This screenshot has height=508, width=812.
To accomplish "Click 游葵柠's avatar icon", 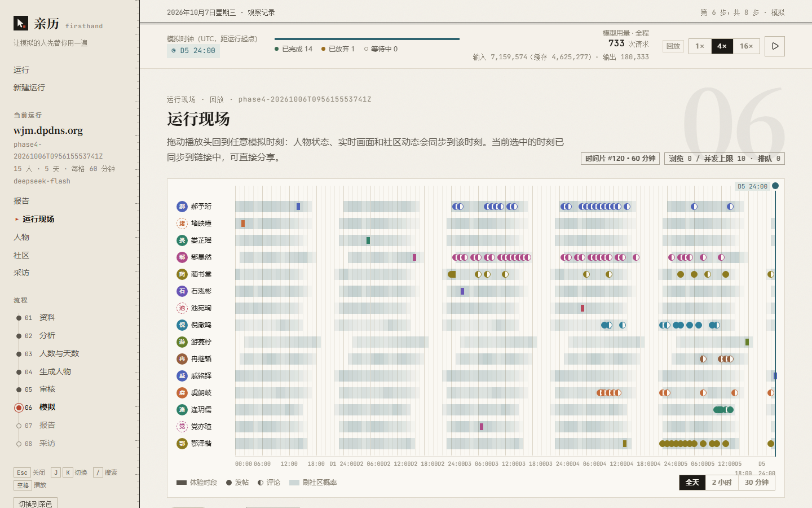I will pyautogui.click(x=182, y=342).
